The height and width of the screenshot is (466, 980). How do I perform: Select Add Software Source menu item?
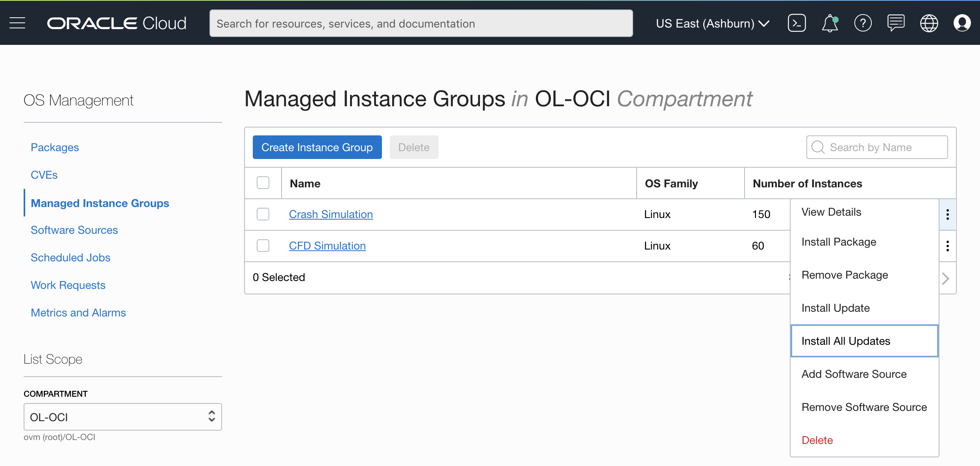[x=854, y=374]
